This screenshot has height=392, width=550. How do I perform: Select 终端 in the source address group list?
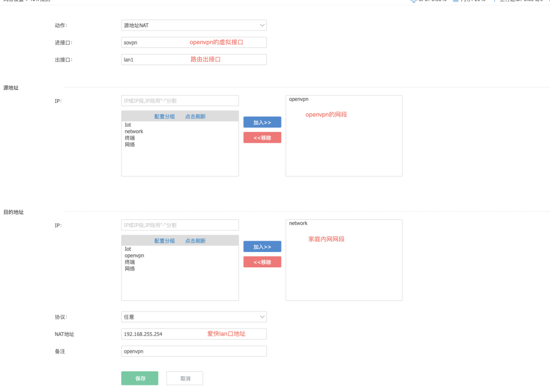tap(130, 138)
